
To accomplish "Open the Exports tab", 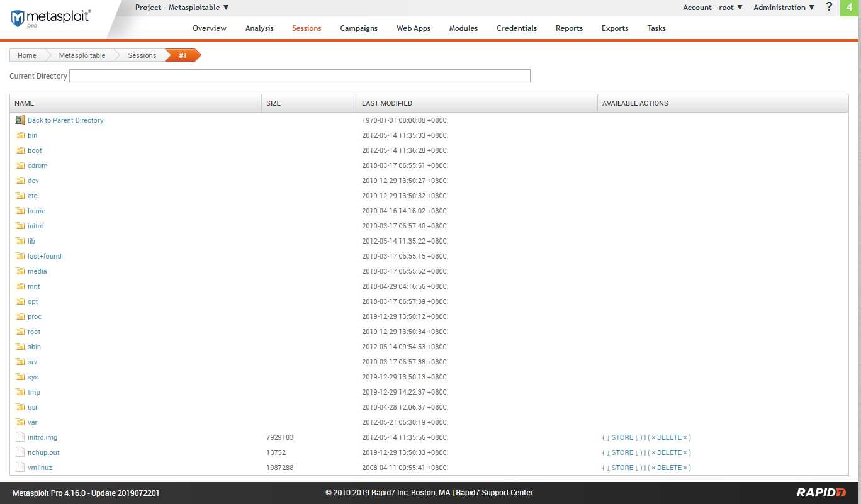I will tap(615, 28).
